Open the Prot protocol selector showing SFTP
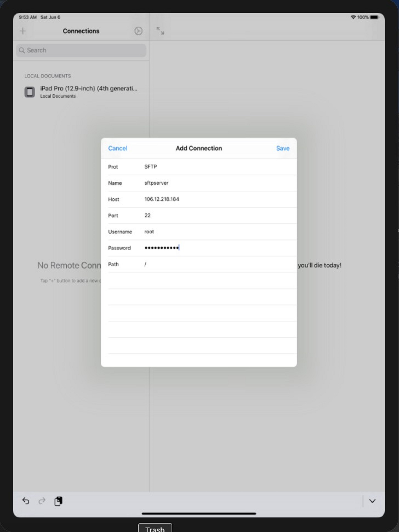399x532 pixels. point(151,167)
